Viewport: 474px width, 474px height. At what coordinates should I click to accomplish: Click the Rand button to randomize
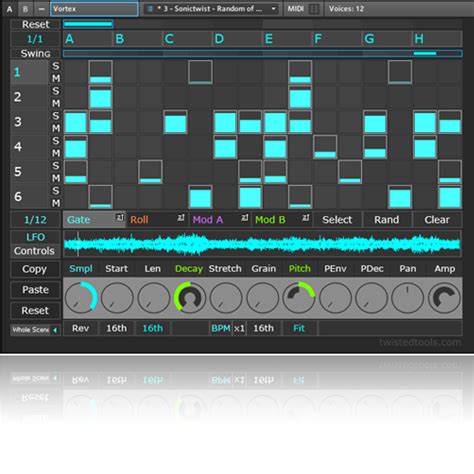coord(387,220)
